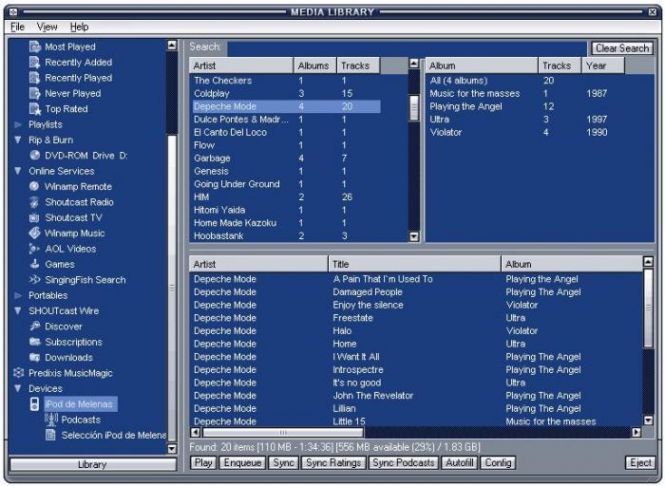The height and width of the screenshot is (486, 665).
Task: Sort artist pane by Albums column
Action: click(x=315, y=66)
